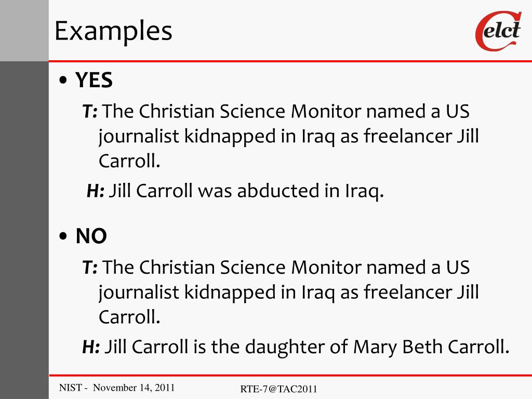Click the "NIST - November 14, 2011" footer text
This screenshot has width=532, height=399.
[117, 388]
